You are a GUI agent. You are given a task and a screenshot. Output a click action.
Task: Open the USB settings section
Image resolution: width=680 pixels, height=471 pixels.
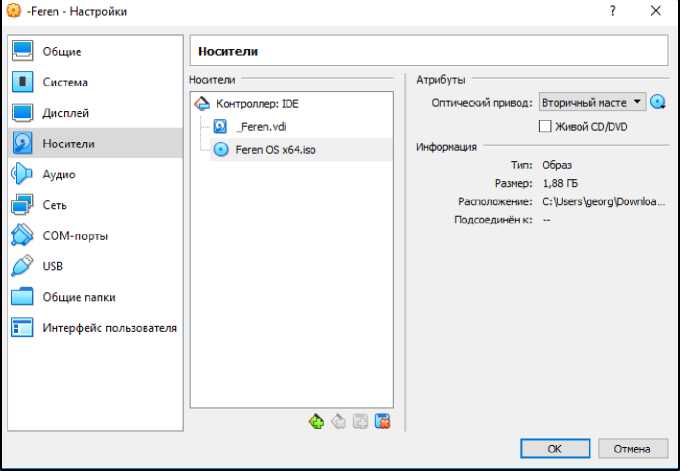pos(95,266)
